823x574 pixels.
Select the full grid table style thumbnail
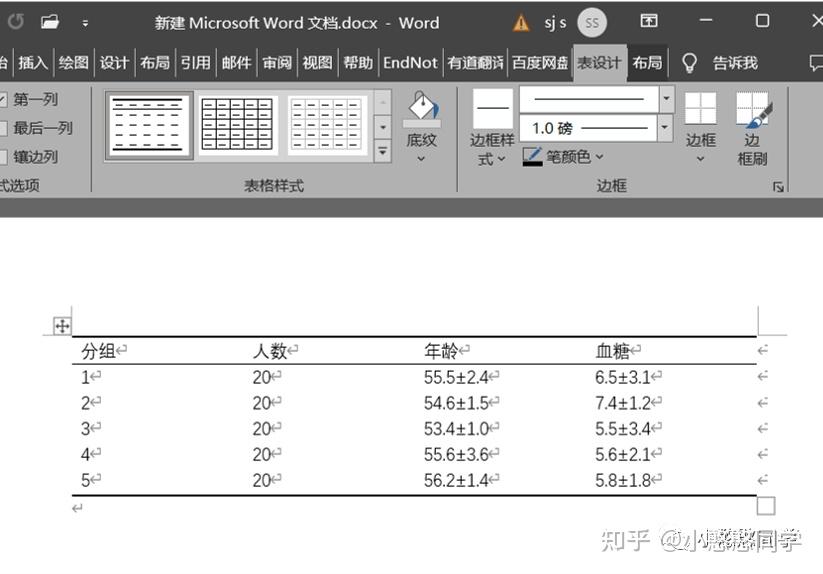point(237,125)
